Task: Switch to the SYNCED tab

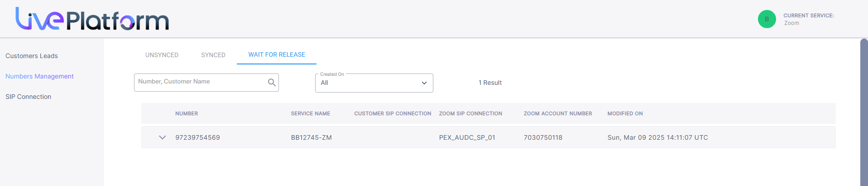Action: click(213, 55)
